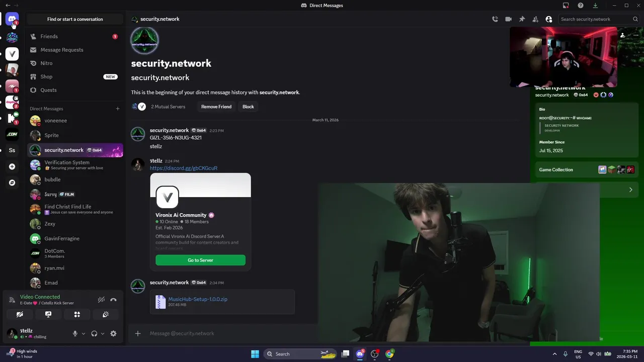Open microphone input options arrow
Viewport: 644px width, 362px height.
click(x=84, y=333)
